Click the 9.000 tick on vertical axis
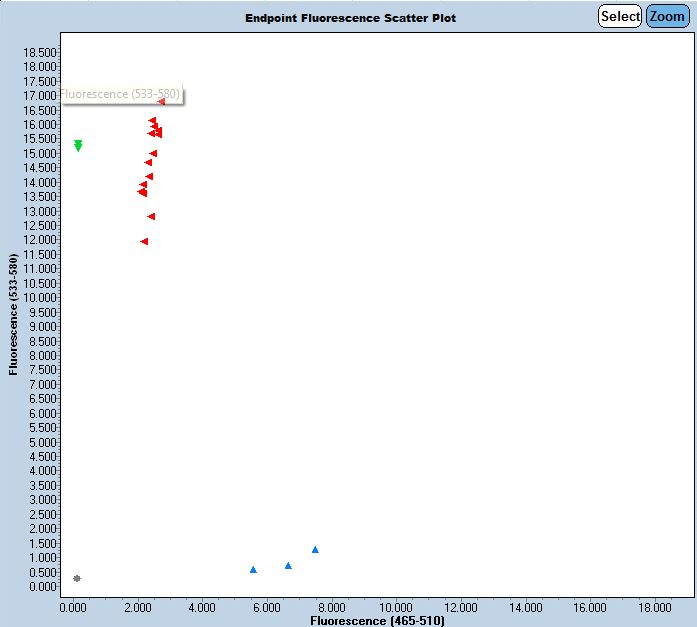Image resolution: width=697 pixels, height=627 pixels. click(44, 327)
